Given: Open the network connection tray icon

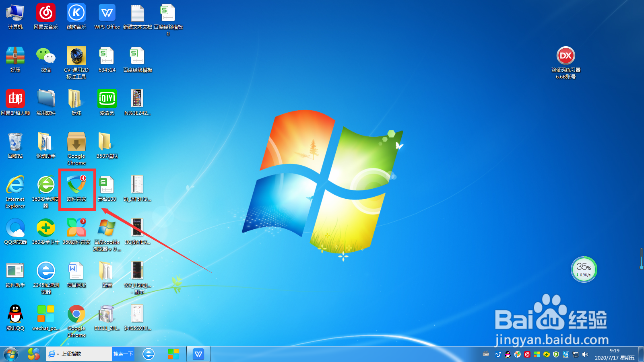Looking at the screenshot, I should (576, 354).
